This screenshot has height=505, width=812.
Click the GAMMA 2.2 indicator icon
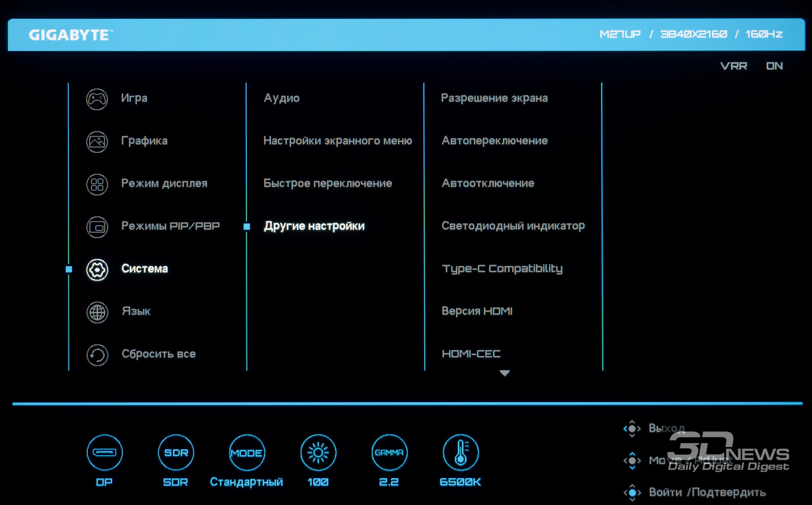pos(389,452)
